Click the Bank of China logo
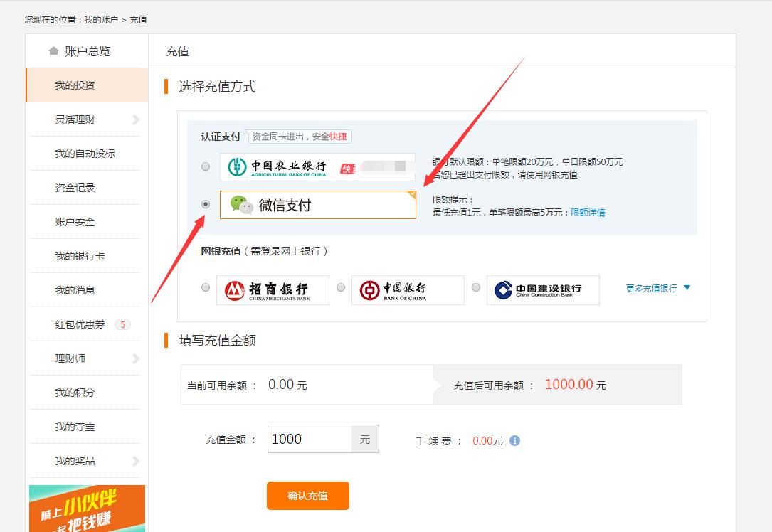 406,289
